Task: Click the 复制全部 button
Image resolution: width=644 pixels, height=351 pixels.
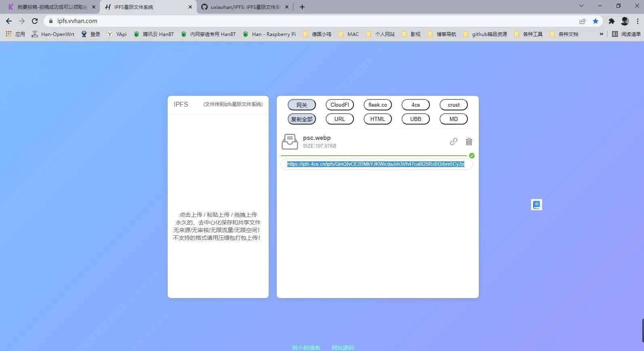Action: coord(301,119)
